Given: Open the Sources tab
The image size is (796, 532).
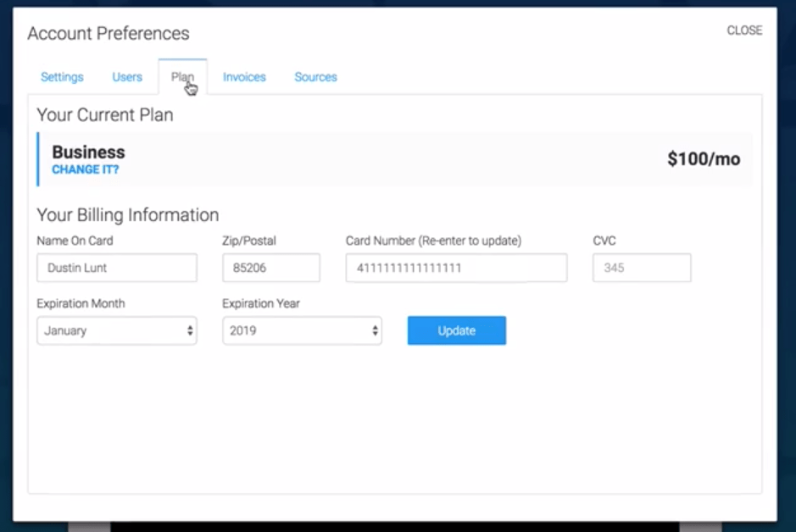Looking at the screenshot, I should [x=315, y=77].
